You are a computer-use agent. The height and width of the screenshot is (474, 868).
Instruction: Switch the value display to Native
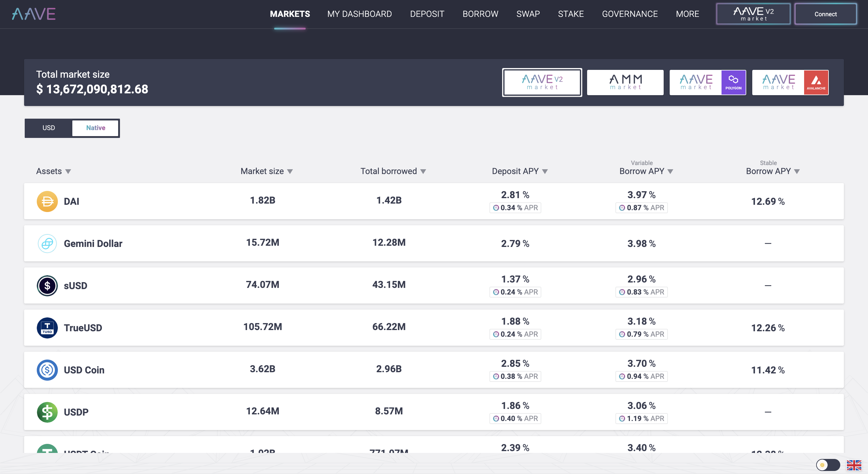tap(95, 128)
